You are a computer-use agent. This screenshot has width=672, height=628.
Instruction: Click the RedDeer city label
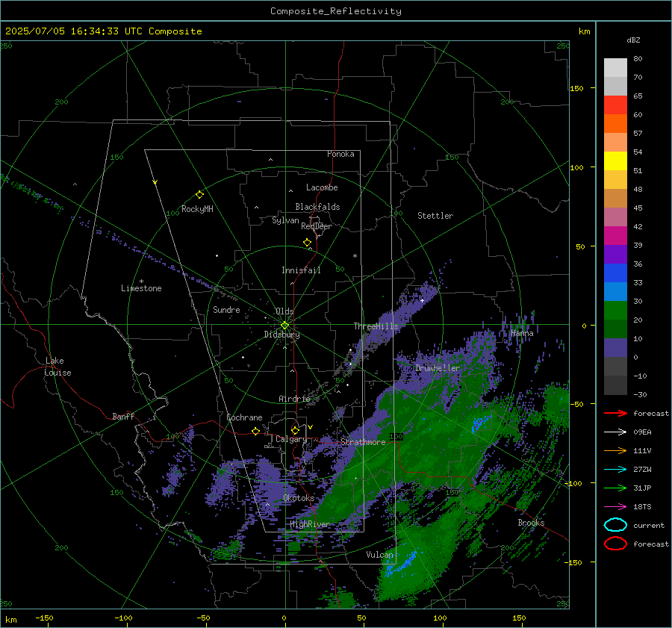click(317, 226)
